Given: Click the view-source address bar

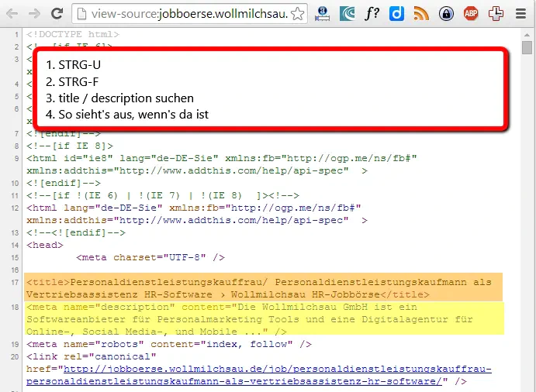Looking at the screenshot, I should pyautogui.click(x=189, y=14).
